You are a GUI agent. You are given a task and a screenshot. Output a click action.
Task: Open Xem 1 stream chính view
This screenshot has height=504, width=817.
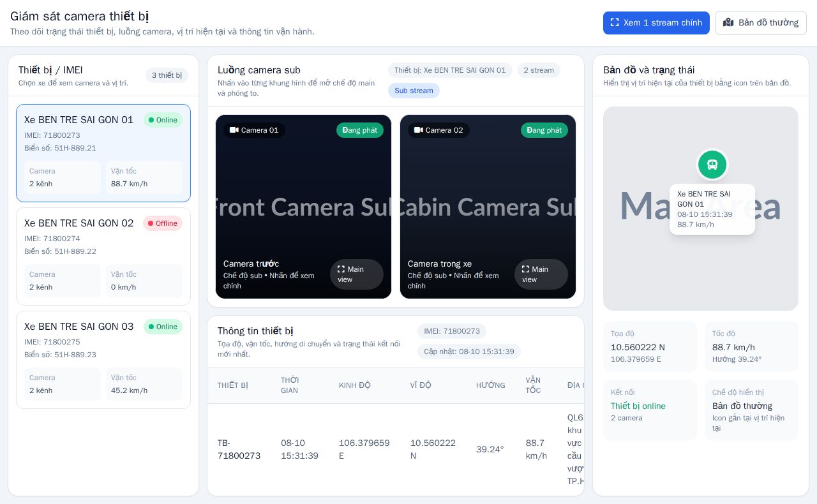pyautogui.click(x=656, y=23)
